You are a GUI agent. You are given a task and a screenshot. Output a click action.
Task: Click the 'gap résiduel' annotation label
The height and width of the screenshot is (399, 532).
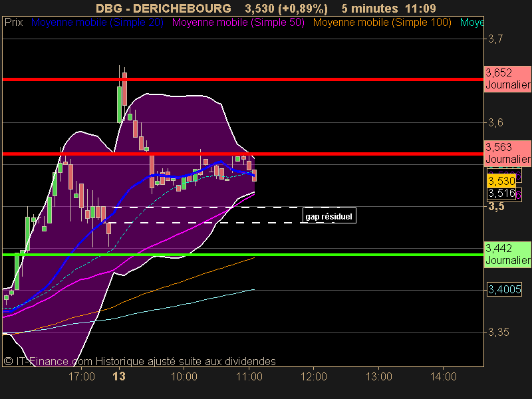point(329,216)
